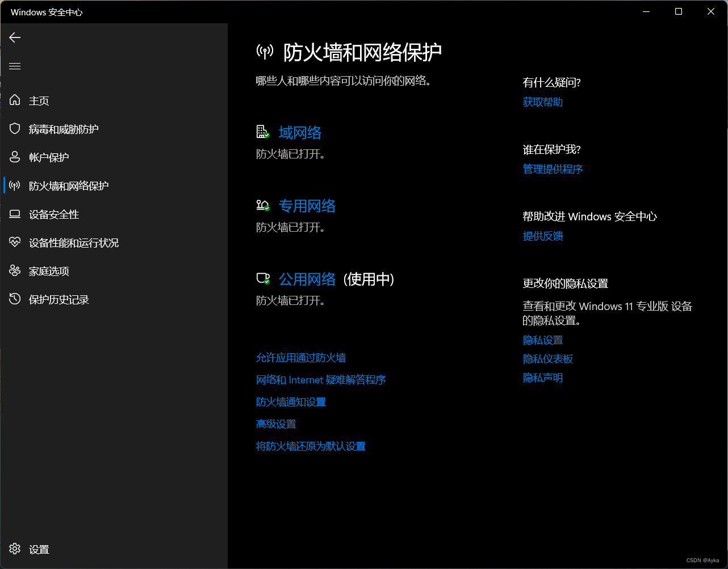The image size is (728, 569).
Task: Open 管理提供程序 link
Action: (x=553, y=169)
